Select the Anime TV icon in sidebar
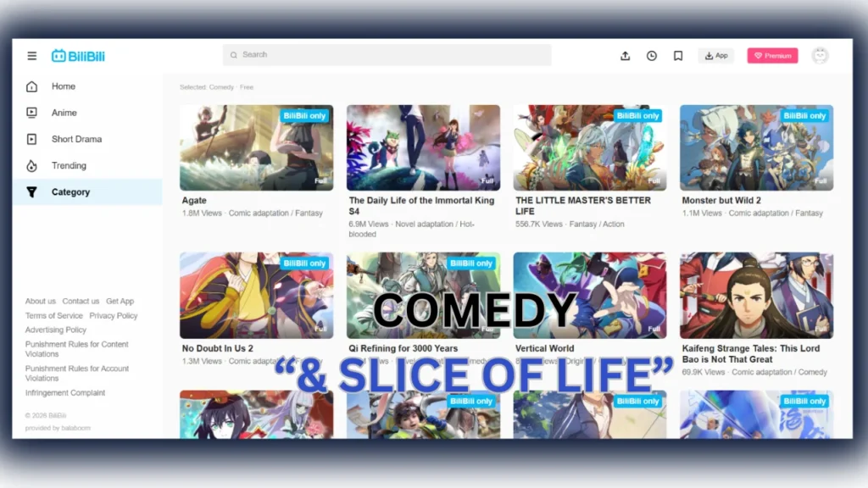 point(35,113)
